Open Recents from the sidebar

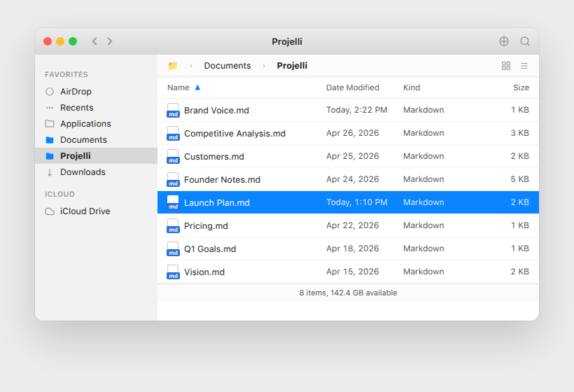point(77,108)
